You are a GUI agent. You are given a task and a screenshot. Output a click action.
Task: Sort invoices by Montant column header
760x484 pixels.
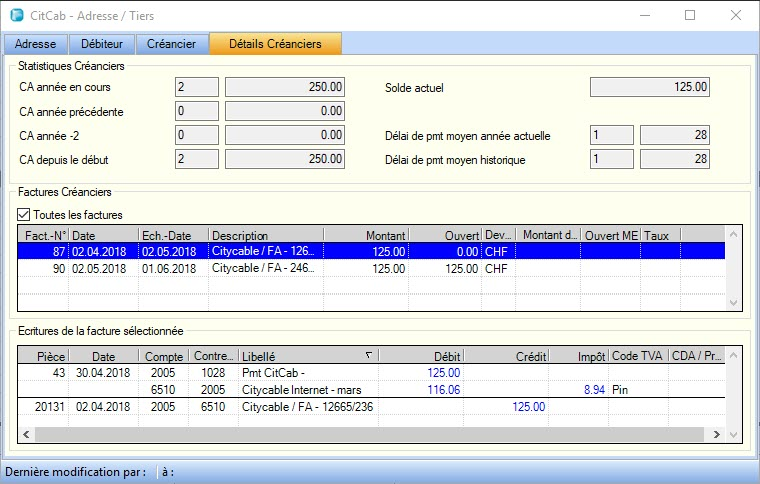click(366, 234)
